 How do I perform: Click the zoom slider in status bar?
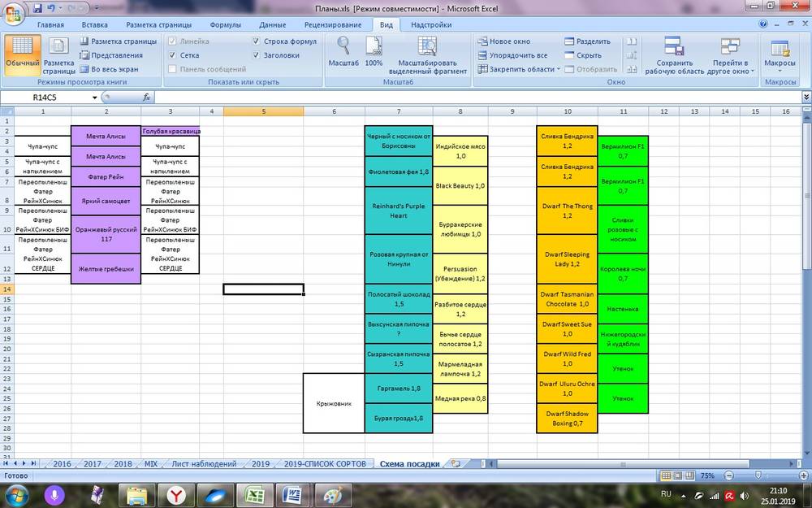758,475
